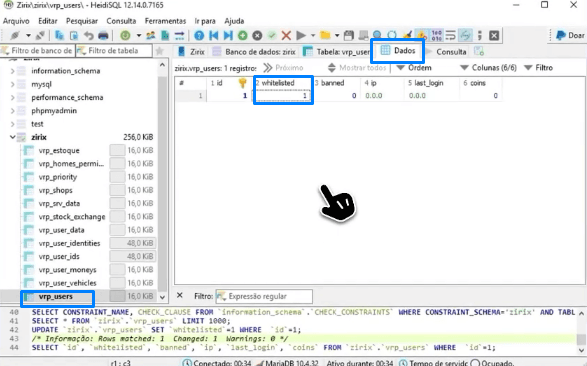Image resolution: width=587 pixels, height=366 pixels.
Task: Open the Ir para menu
Action: (x=205, y=21)
